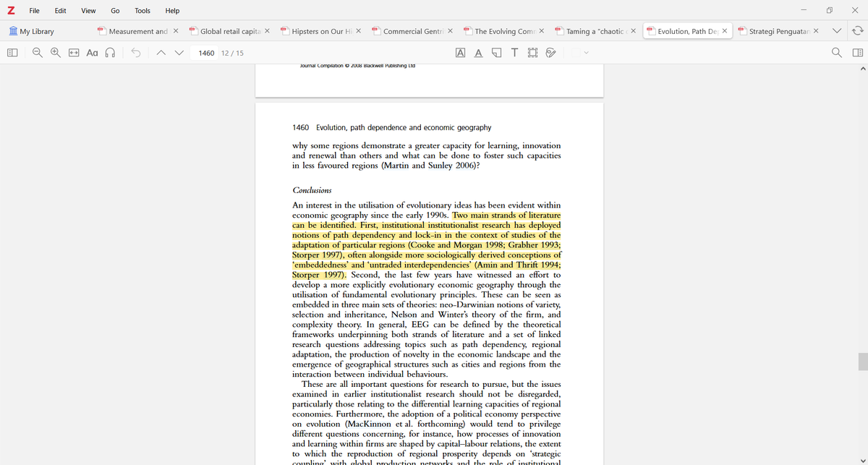Screen dimensions: 868x465
Task: Click the 'Conclusions' heading
Action: pos(312,190)
